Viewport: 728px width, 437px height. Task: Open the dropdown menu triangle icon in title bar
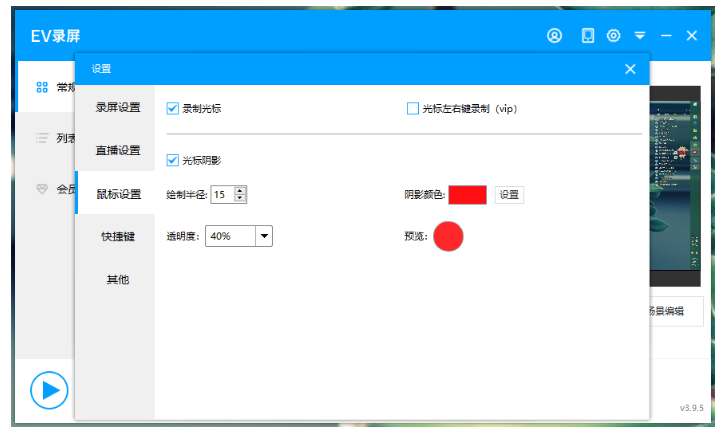tap(640, 36)
